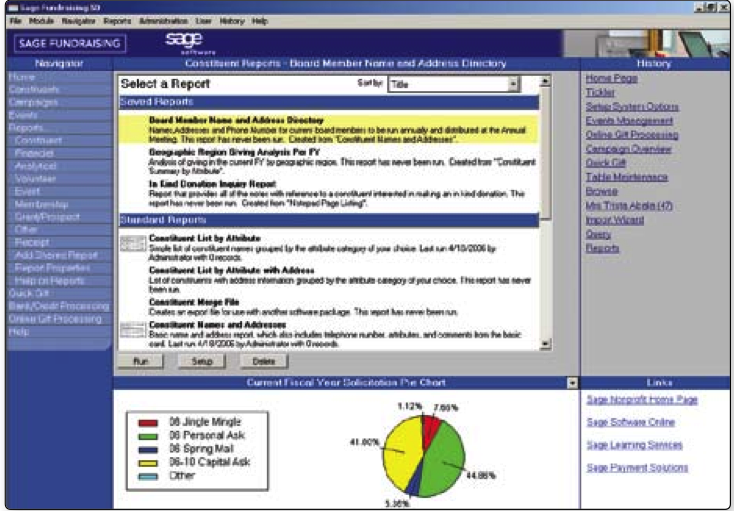Open the Module menu
Viewport: 734px width, 511px height.
(x=41, y=21)
